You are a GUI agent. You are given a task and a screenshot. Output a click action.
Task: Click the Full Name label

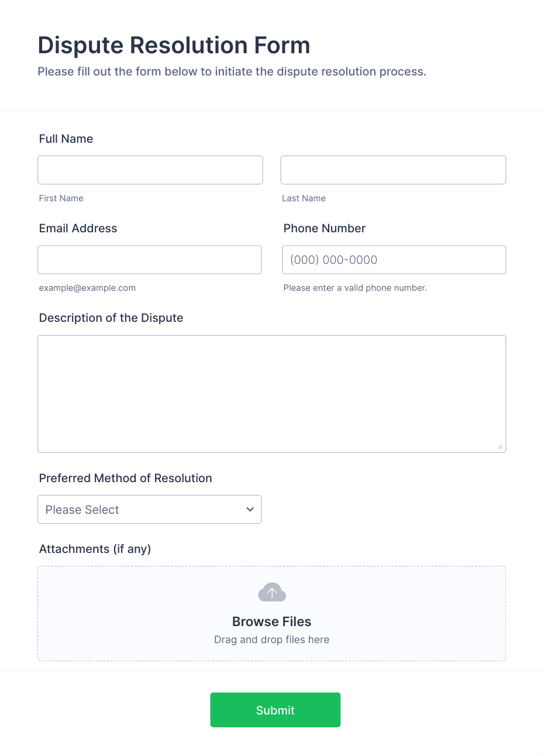coord(66,139)
